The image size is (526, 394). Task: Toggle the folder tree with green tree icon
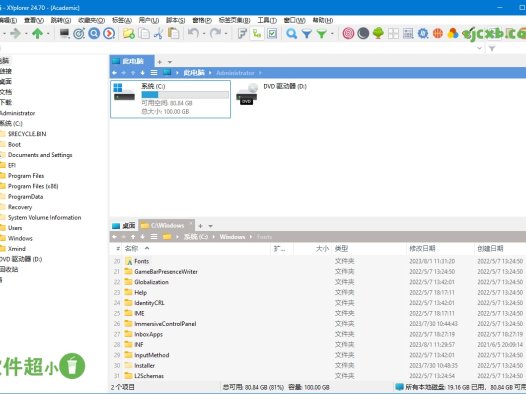tap(378, 33)
